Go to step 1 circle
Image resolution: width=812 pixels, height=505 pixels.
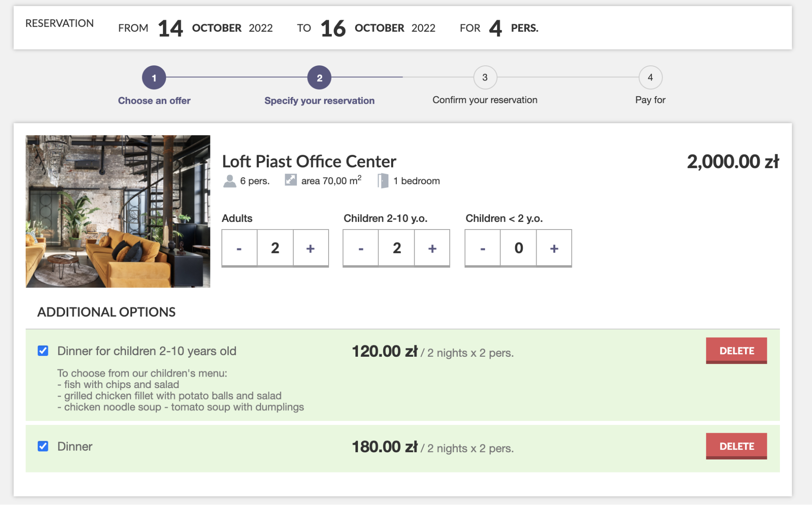click(154, 78)
